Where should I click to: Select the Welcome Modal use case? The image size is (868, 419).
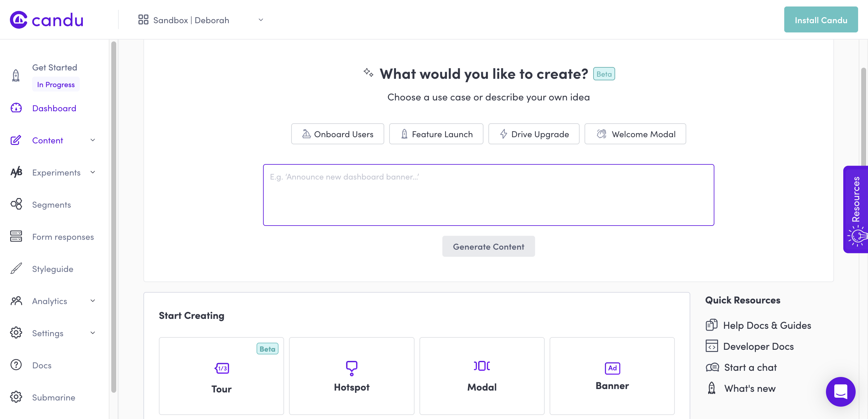click(x=635, y=134)
